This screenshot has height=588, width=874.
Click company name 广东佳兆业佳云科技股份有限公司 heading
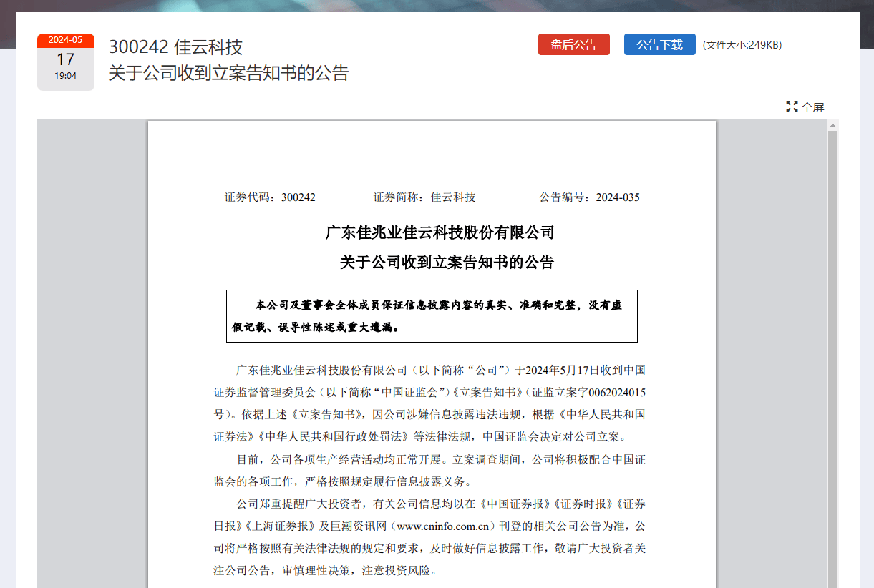coord(440,232)
